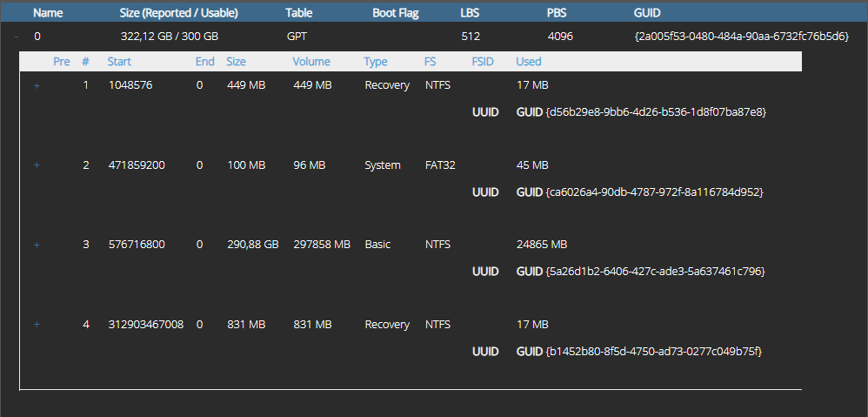Image resolution: width=868 pixels, height=417 pixels.
Task: Click the LBS column header
Action: [x=470, y=14]
